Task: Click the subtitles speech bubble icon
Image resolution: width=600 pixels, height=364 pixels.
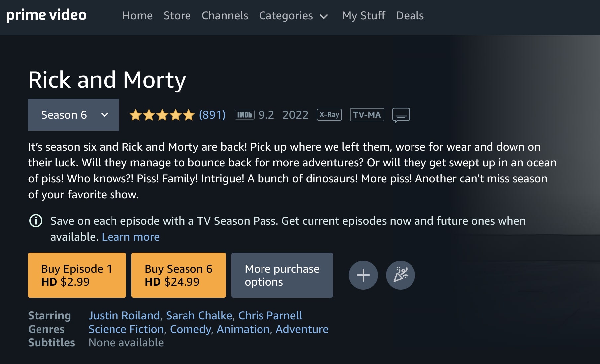Action: tap(401, 115)
